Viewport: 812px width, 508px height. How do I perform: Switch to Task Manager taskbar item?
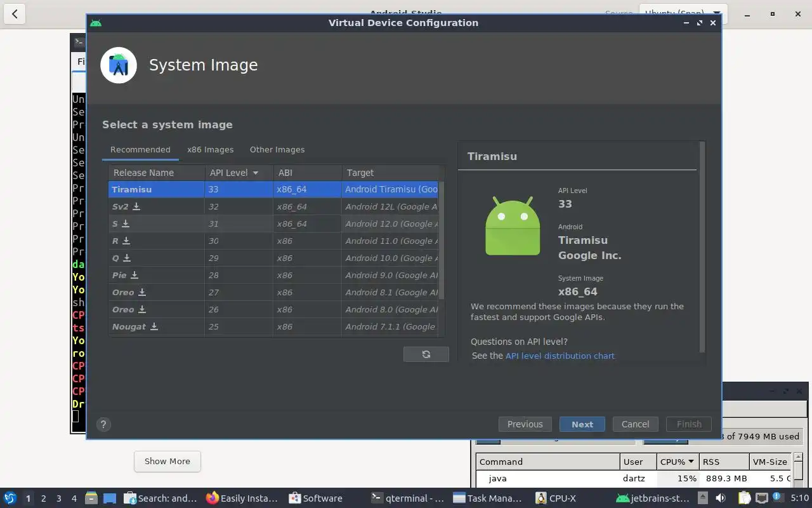pyautogui.click(x=488, y=498)
